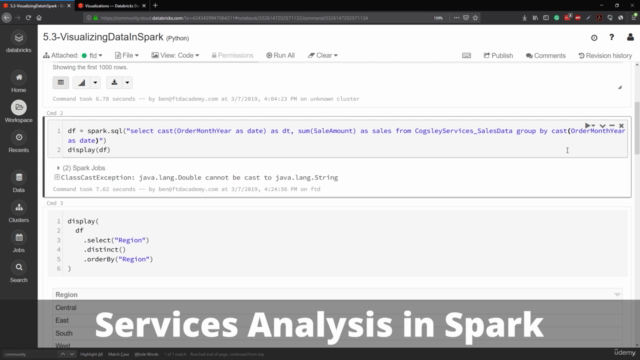The image size is (640, 360).
Task: Switch results to table view
Action: tap(61, 82)
